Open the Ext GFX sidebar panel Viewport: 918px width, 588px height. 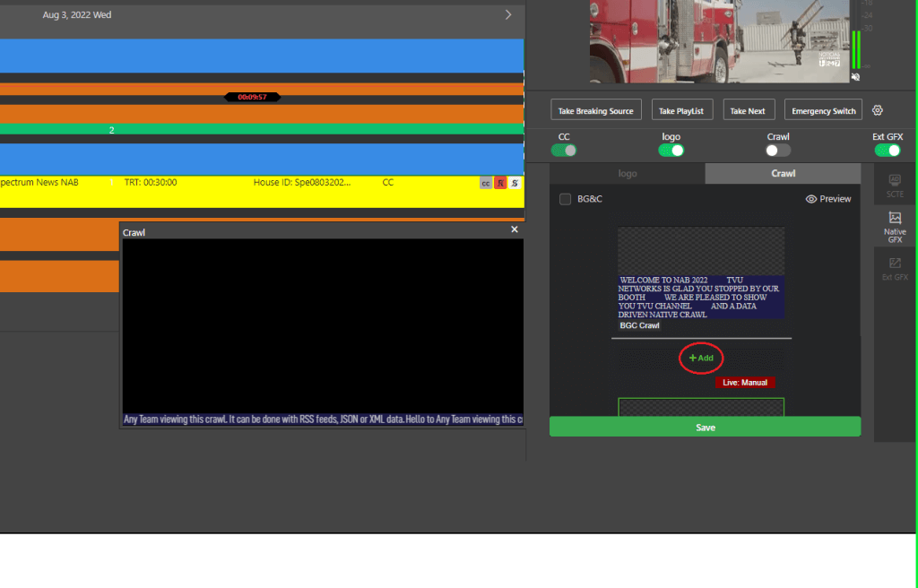[x=894, y=269]
